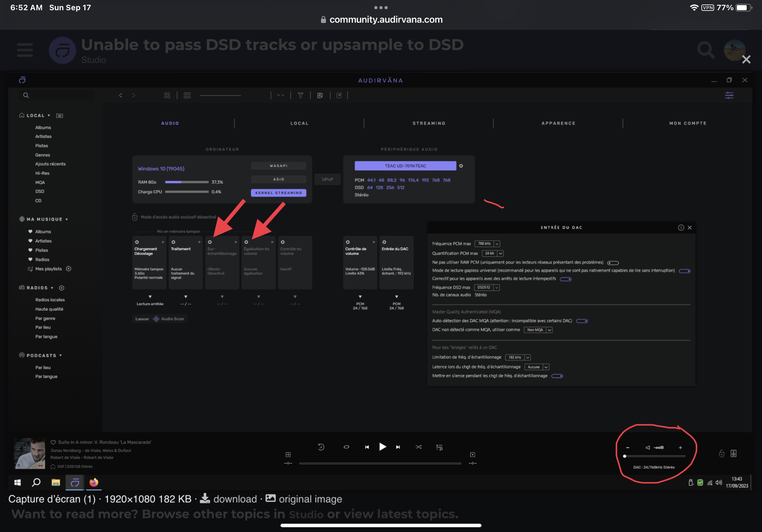Viewport: 762px width, 532px height.
Task: Open the 'Non MQA' dropdown
Action: click(538, 330)
